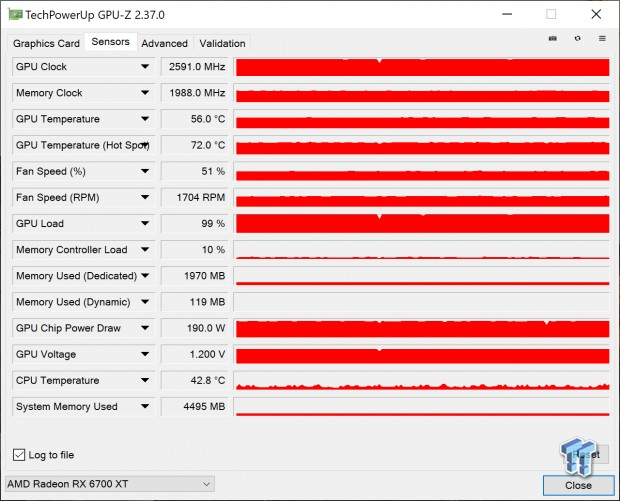Open the Validation tab
Screen dimensions: 620x501
[x=222, y=43]
